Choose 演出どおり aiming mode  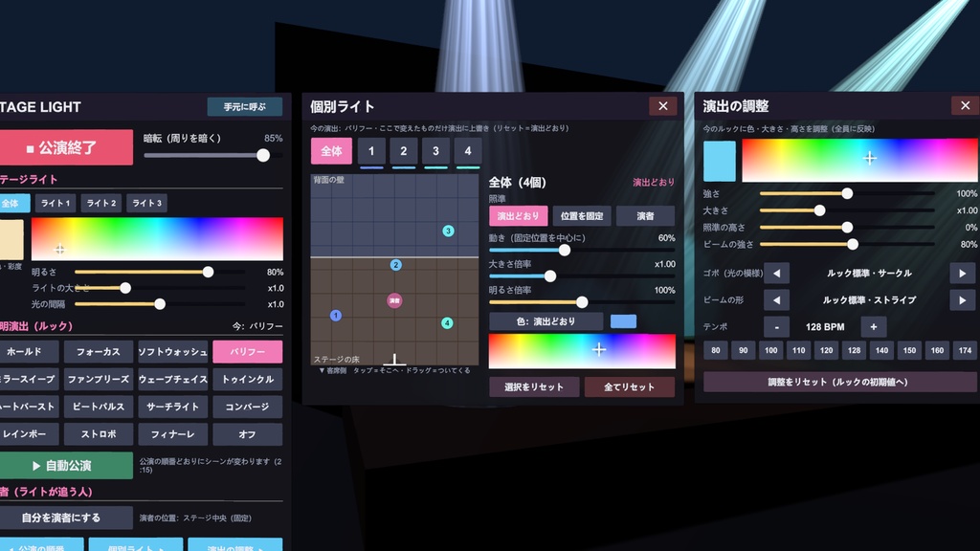coord(518,216)
